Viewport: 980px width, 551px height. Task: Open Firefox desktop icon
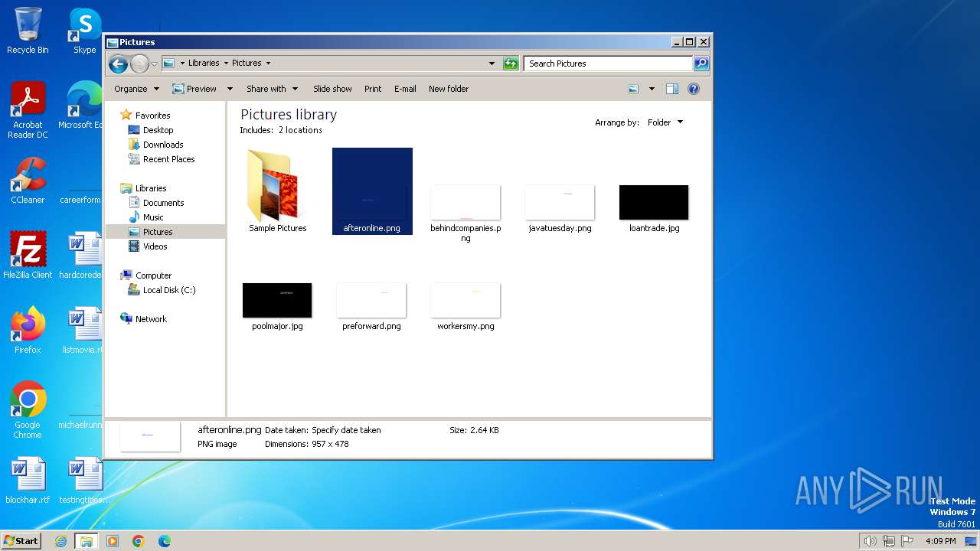click(x=28, y=331)
